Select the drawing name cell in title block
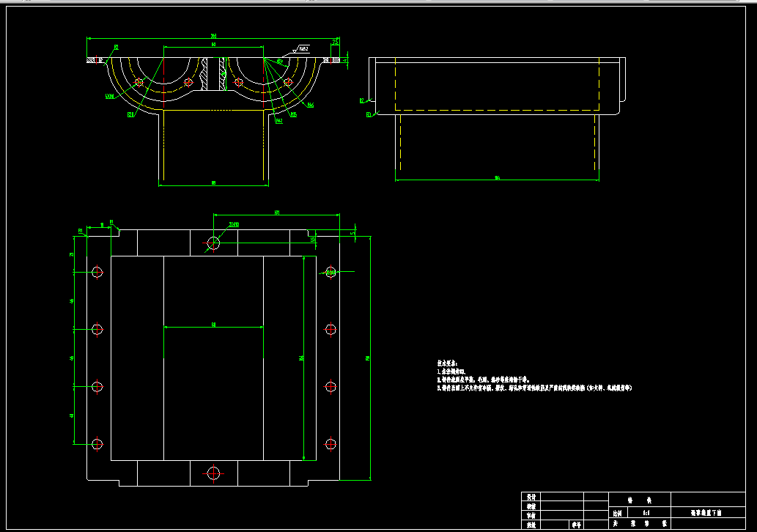The image size is (757, 532). point(706,513)
